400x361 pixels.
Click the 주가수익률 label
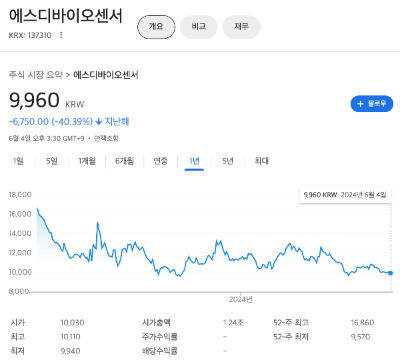tap(160, 337)
